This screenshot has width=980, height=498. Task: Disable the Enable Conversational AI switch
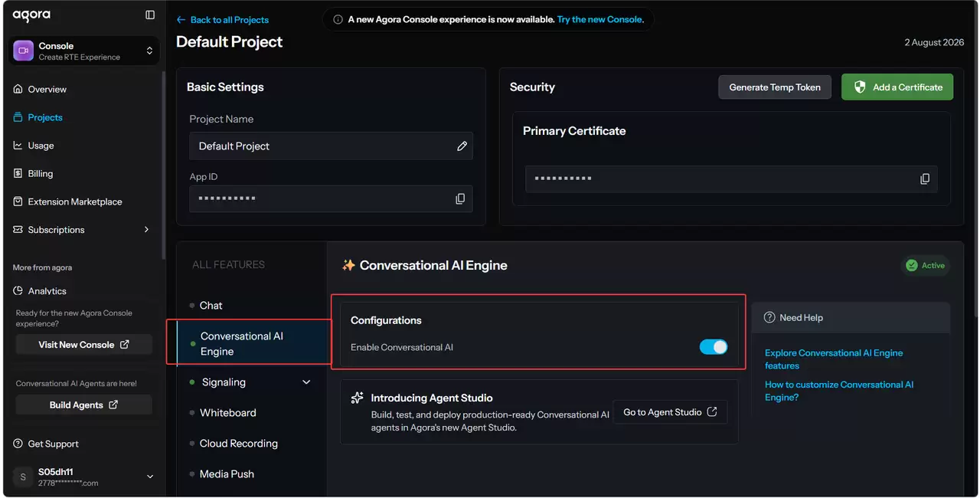tap(714, 347)
